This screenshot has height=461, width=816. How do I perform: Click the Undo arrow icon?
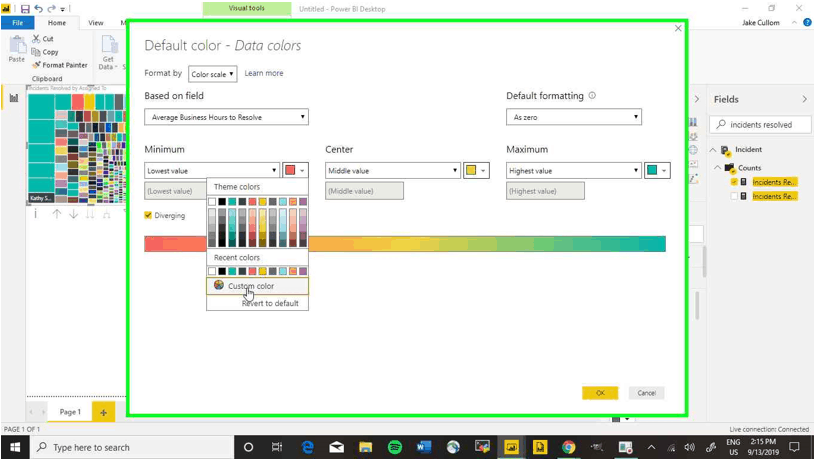coord(39,9)
